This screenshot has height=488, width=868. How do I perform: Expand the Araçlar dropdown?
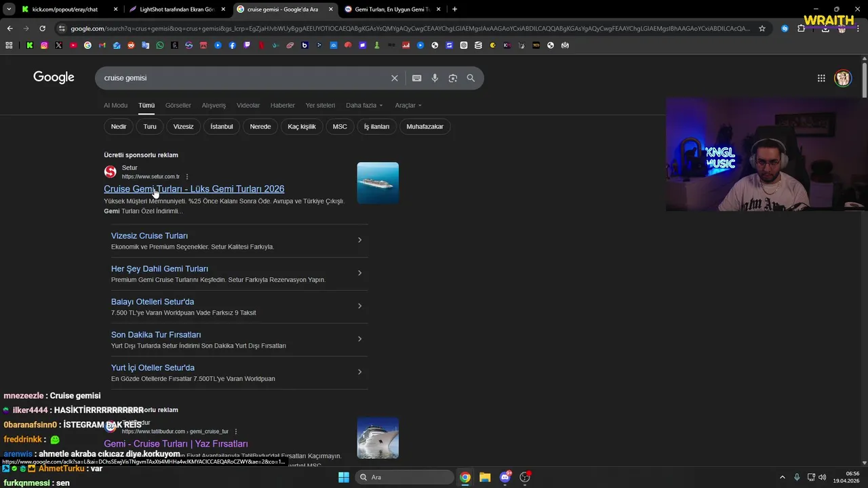(x=408, y=106)
